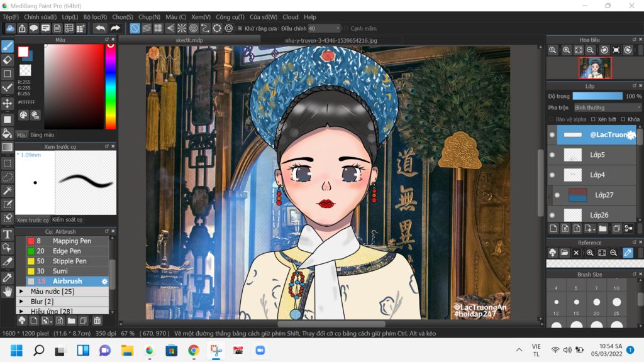The width and height of the screenshot is (644, 362).
Task: Open File Explorer from the taskbar
Action: coord(127,350)
